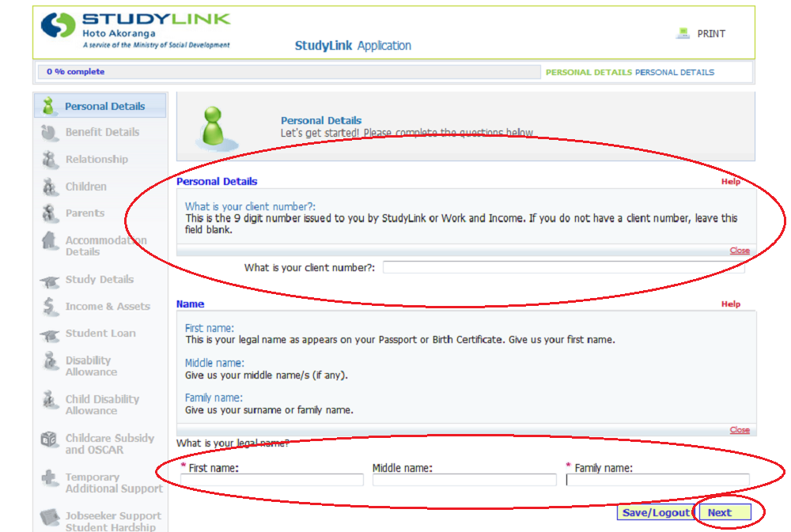Click the Accommodation Details house icon

tap(50, 241)
